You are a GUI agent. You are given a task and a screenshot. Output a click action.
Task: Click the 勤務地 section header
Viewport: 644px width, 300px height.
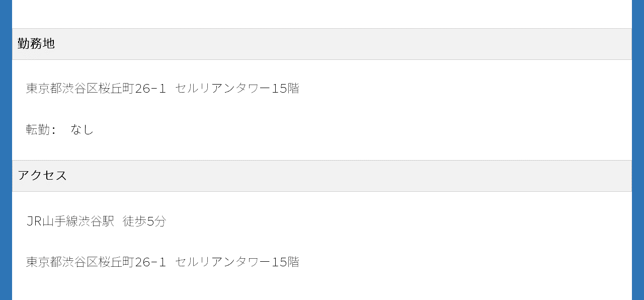pos(322,44)
